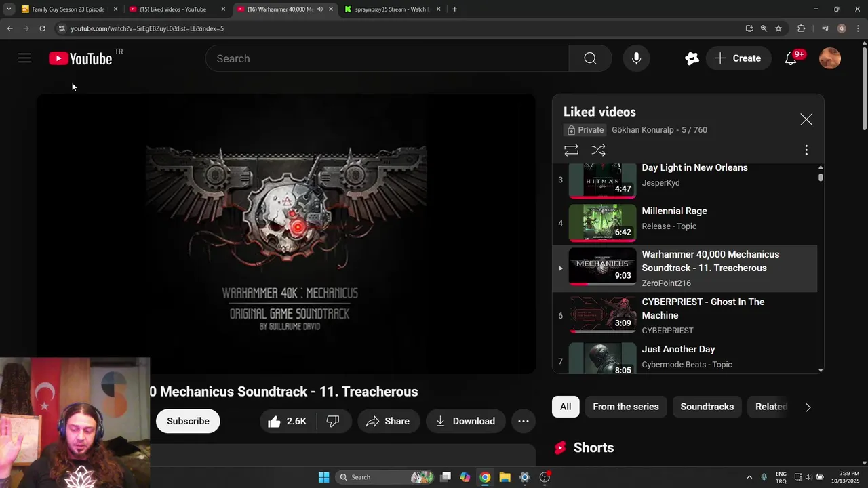The image size is (868, 488).
Task: Focus the YouTube search field
Action: tap(387, 58)
